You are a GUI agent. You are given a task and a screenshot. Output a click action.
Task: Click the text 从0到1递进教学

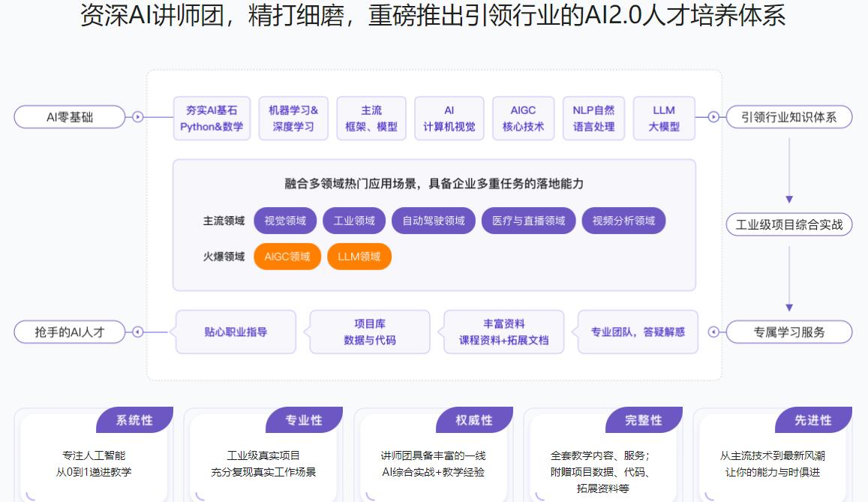(94, 472)
